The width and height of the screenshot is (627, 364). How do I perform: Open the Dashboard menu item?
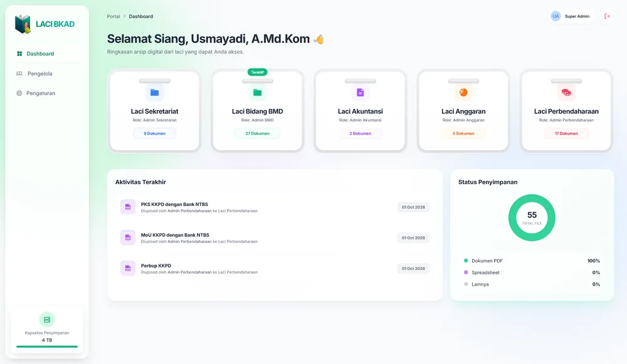[x=47, y=53]
